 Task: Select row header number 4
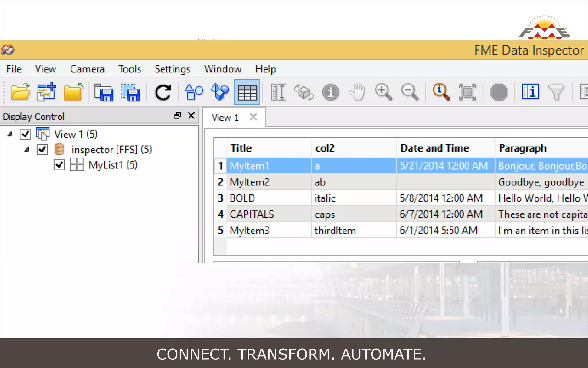[x=220, y=214]
